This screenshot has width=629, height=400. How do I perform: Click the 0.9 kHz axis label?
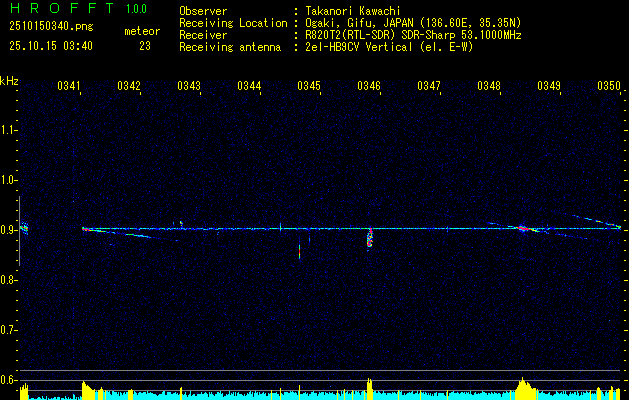coord(8,230)
